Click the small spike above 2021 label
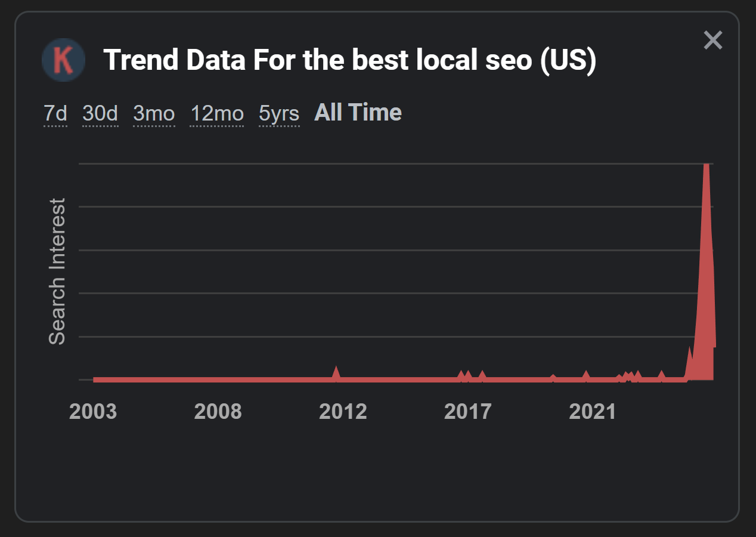756x537 pixels. (586, 375)
